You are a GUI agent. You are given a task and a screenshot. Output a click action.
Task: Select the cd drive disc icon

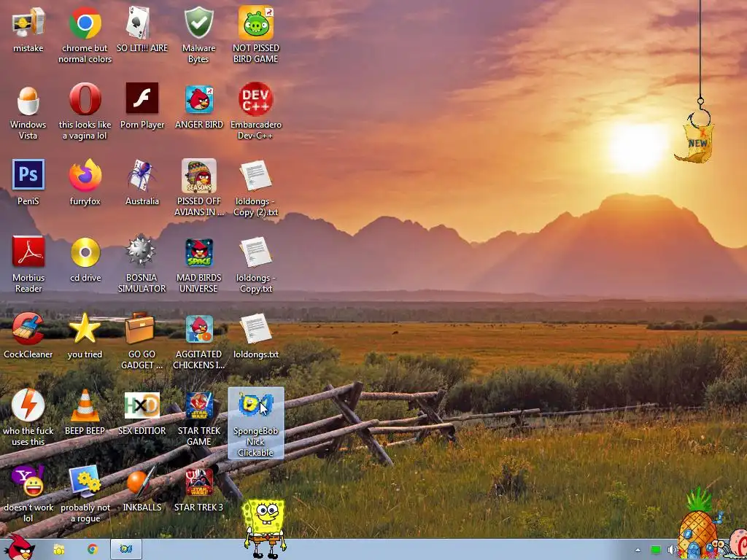coord(85,252)
